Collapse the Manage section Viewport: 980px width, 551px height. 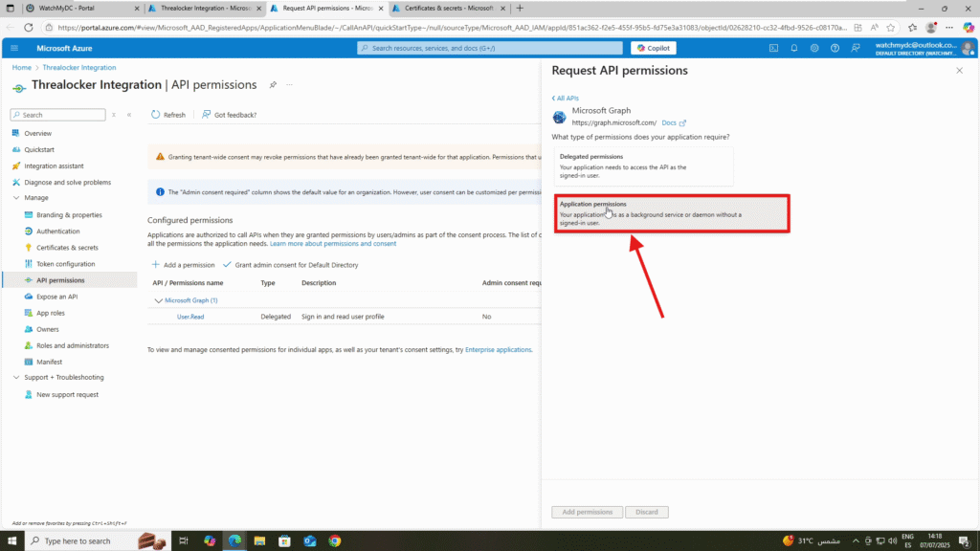point(16,197)
